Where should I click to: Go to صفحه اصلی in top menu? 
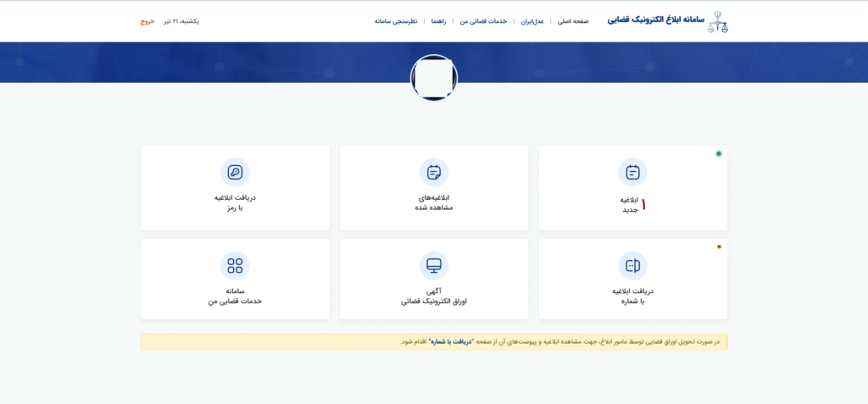572,21
